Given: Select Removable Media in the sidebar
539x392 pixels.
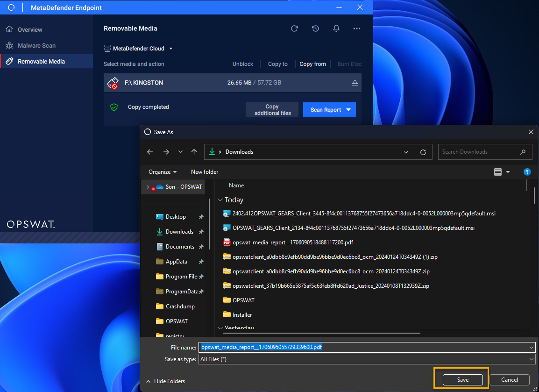Looking at the screenshot, I should [46, 61].
